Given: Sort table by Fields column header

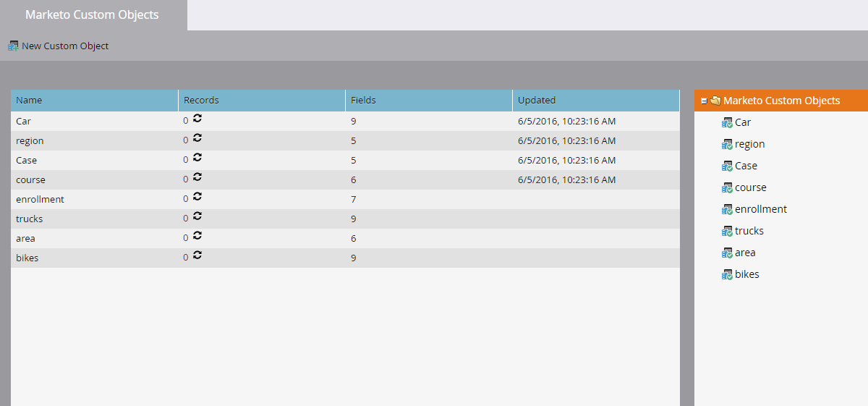Looking at the screenshot, I should (429, 101).
